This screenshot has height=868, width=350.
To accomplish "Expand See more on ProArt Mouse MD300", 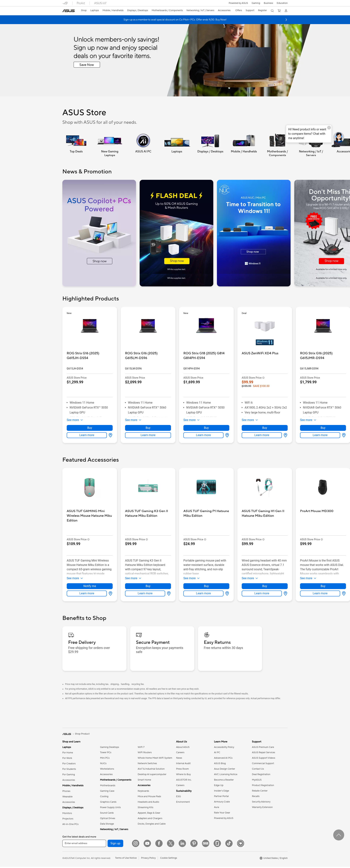I will [308, 578].
